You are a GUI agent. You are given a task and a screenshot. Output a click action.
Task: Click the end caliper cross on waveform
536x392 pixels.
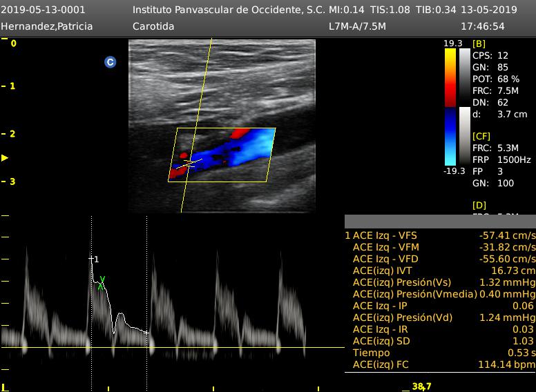[x=146, y=333]
